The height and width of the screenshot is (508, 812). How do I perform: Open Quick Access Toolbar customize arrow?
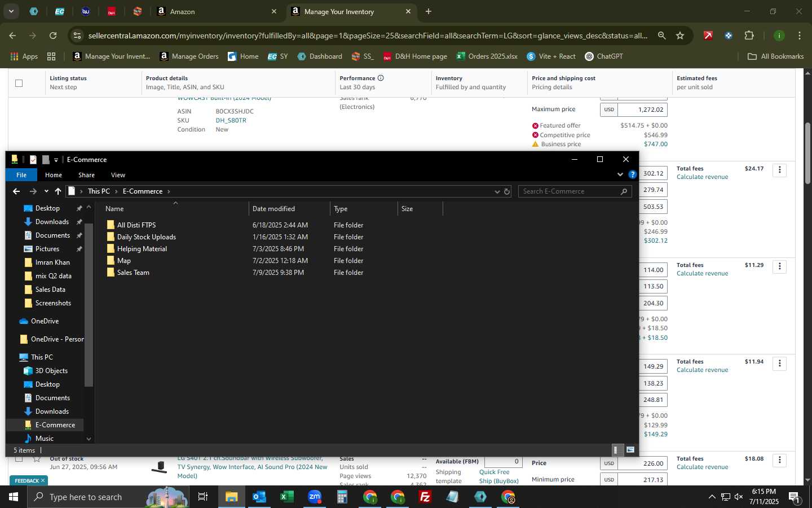tap(56, 160)
